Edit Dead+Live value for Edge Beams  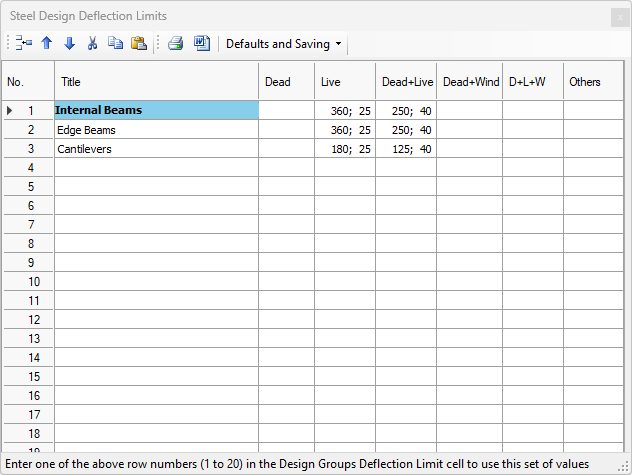click(406, 130)
